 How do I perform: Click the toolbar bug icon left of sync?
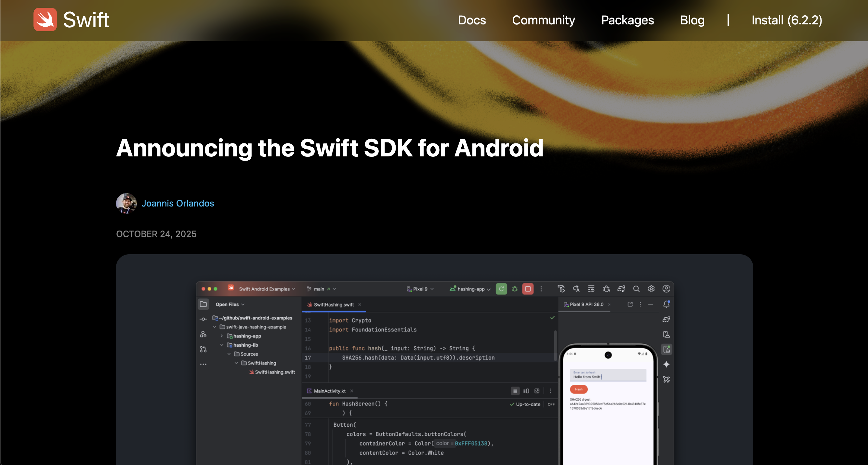point(606,289)
